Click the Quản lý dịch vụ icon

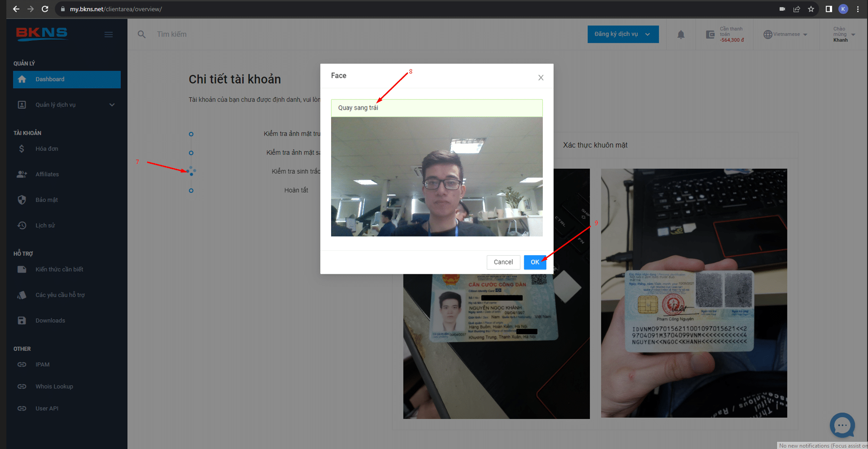click(22, 105)
